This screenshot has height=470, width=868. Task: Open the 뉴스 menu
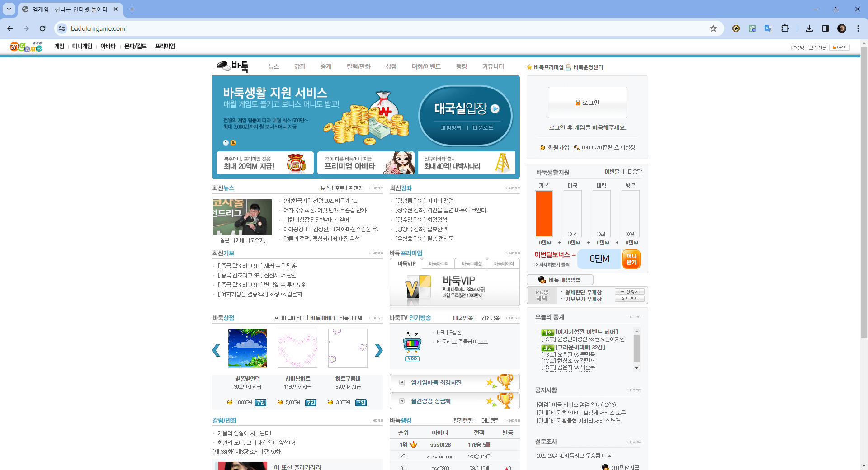274,66
